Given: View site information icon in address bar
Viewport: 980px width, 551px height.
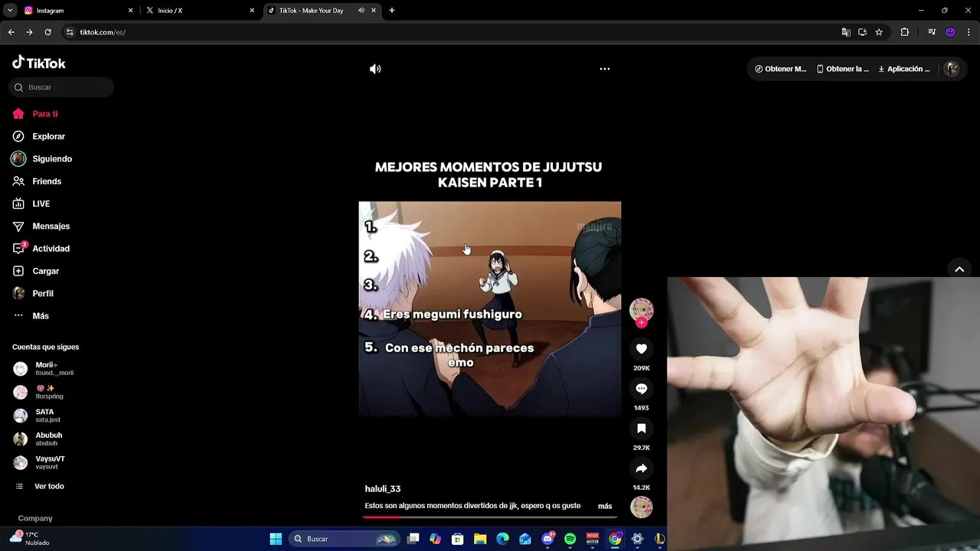Looking at the screenshot, I should [70, 32].
